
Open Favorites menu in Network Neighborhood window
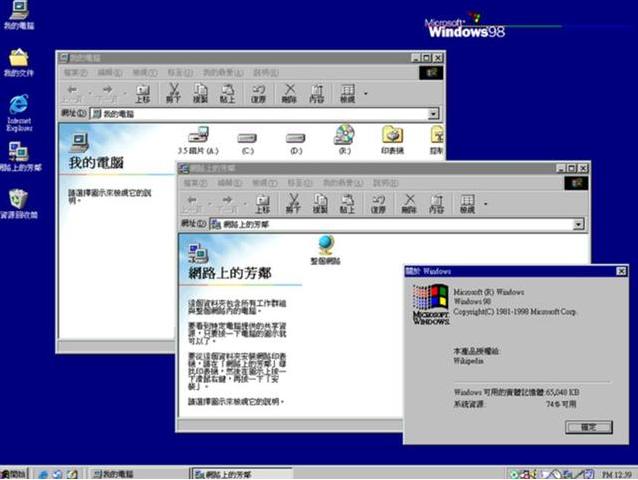point(343,183)
